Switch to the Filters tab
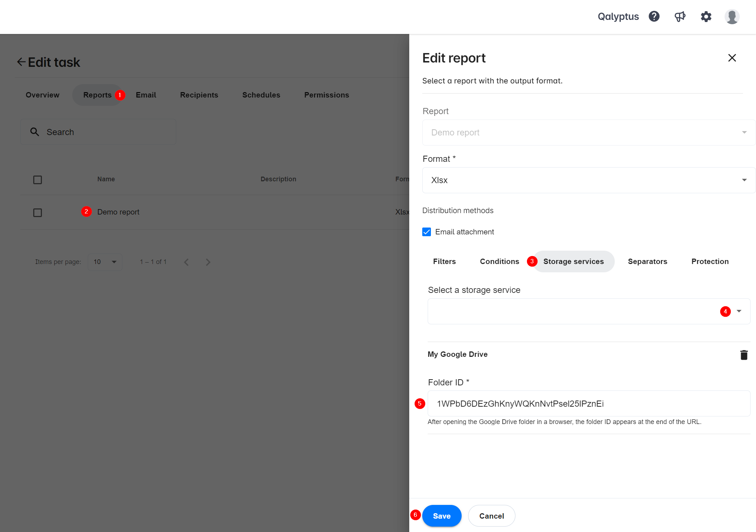Image resolution: width=756 pixels, height=532 pixels. (444, 261)
